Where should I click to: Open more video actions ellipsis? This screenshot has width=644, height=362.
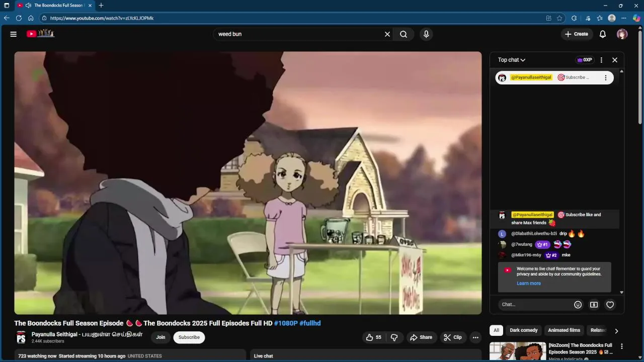tap(475, 337)
